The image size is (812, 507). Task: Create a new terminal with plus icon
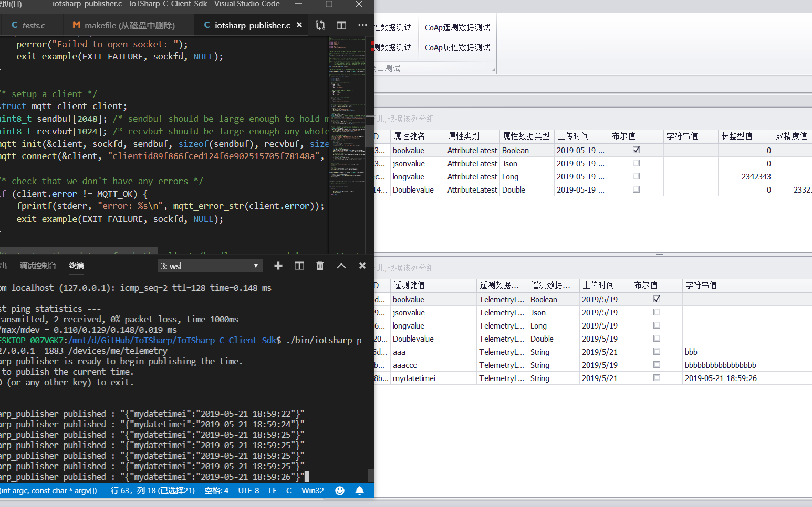click(278, 266)
